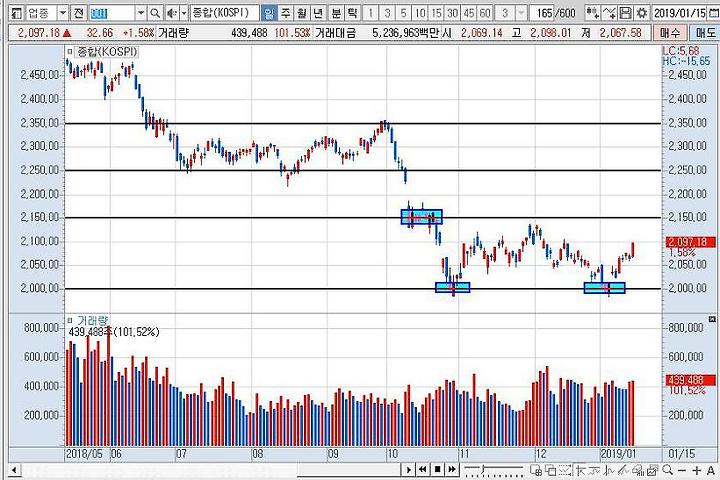Screen dimensions: 720x480
Task: Open the dropdown arrow next to the 3 field
Action: (x=521, y=13)
